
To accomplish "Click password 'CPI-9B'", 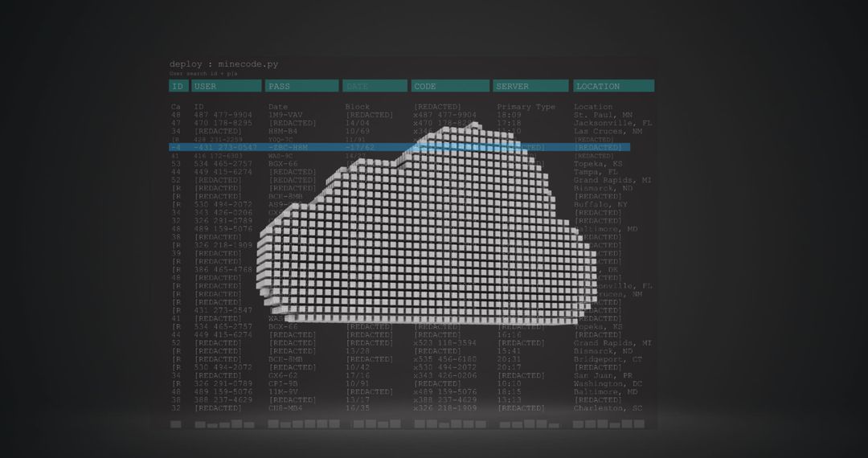I will pos(283,384).
